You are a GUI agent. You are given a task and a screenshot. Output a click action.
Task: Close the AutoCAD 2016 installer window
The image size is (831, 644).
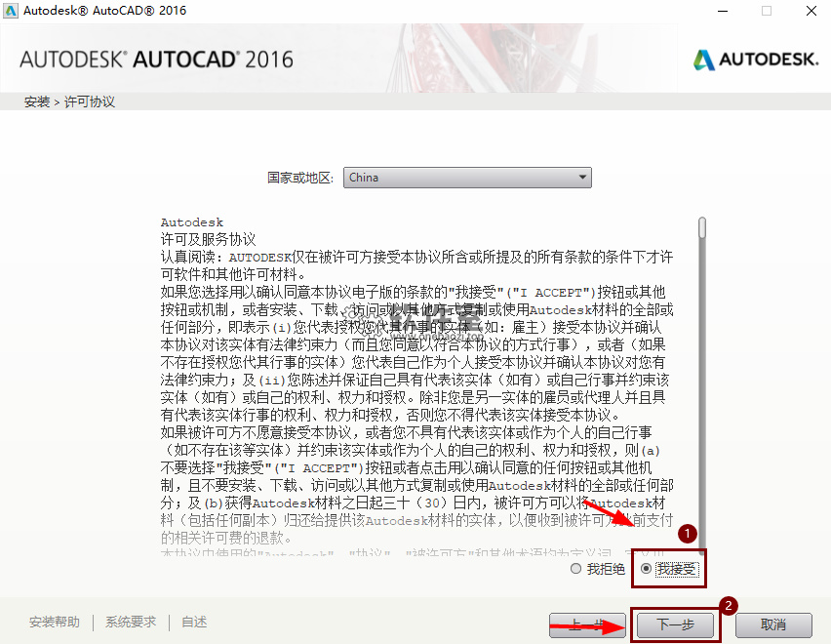[811, 11]
